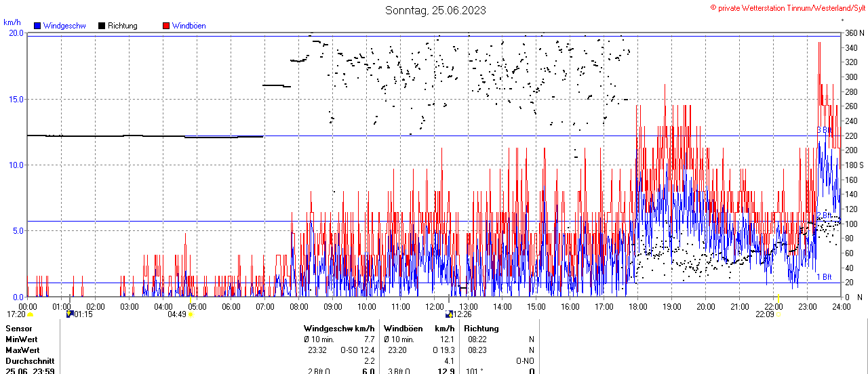Click the red Windböen legend swatch
The width and height of the screenshot is (868, 374).
coord(166,26)
